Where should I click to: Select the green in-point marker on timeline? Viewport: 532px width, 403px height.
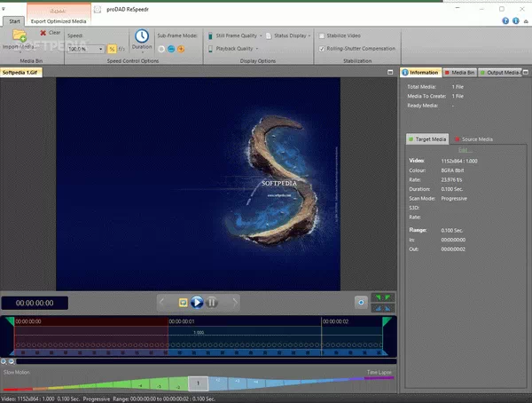(x=11, y=321)
